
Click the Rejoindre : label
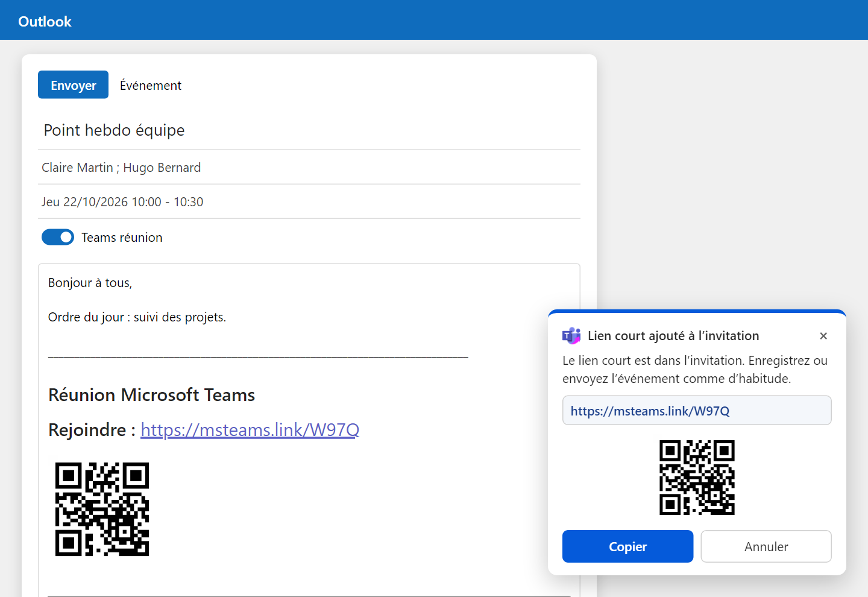(x=92, y=429)
